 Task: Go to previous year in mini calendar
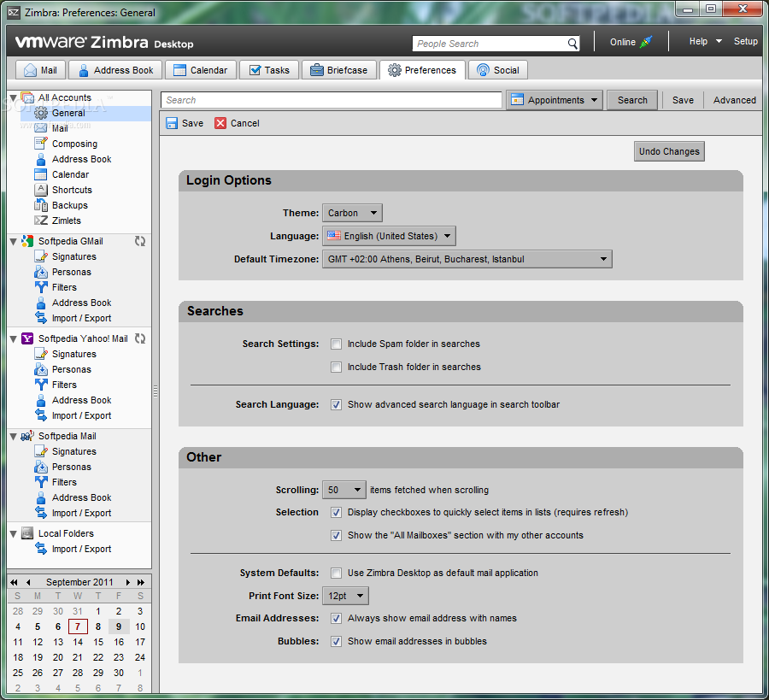(14, 582)
